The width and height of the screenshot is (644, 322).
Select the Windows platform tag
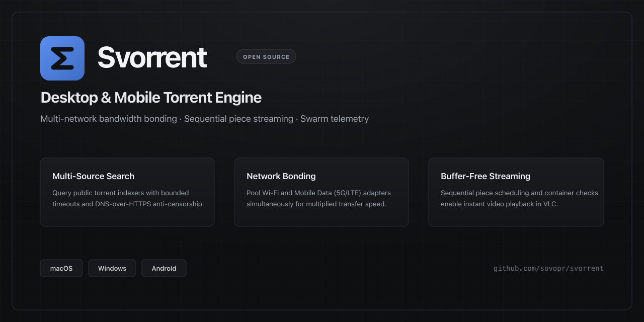112,268
